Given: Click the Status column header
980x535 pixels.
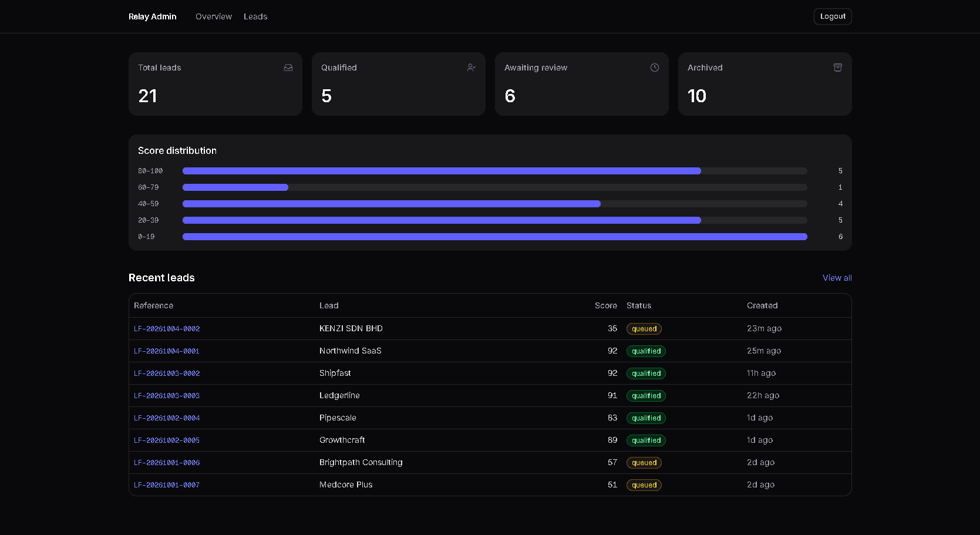Looking at the screenshot, I should pos(639,305).
